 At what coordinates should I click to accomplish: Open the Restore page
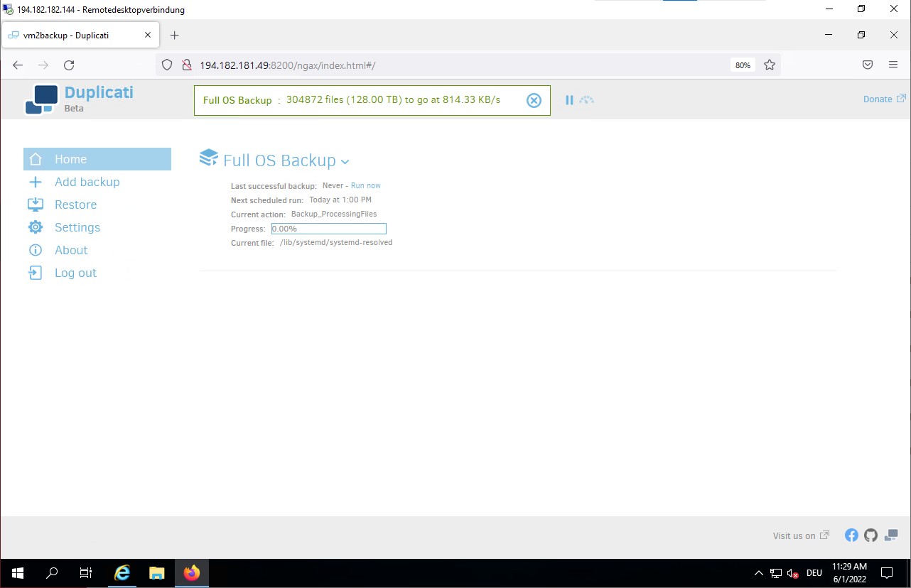[75, 205]
